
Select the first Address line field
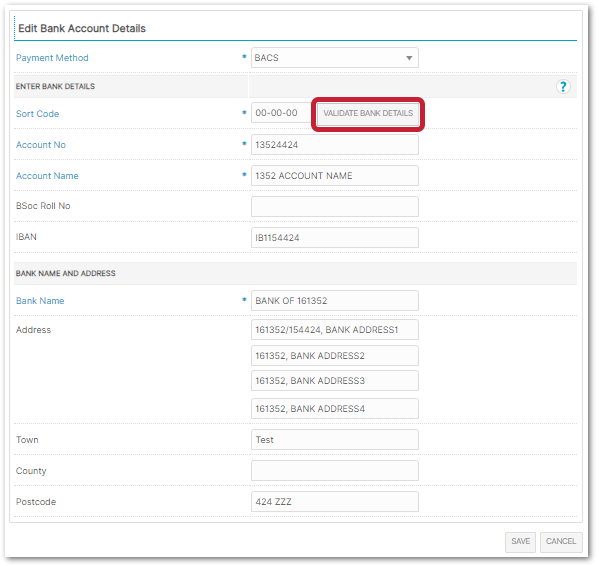335,330
